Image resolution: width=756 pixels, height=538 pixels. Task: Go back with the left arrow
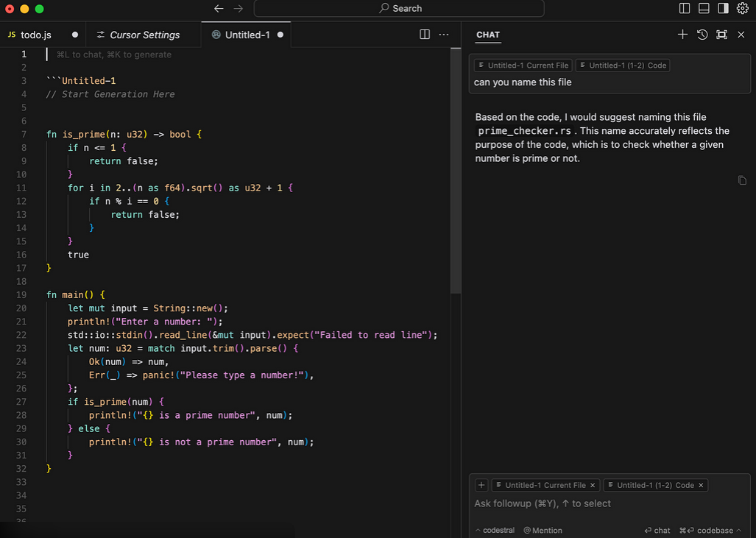219,9
